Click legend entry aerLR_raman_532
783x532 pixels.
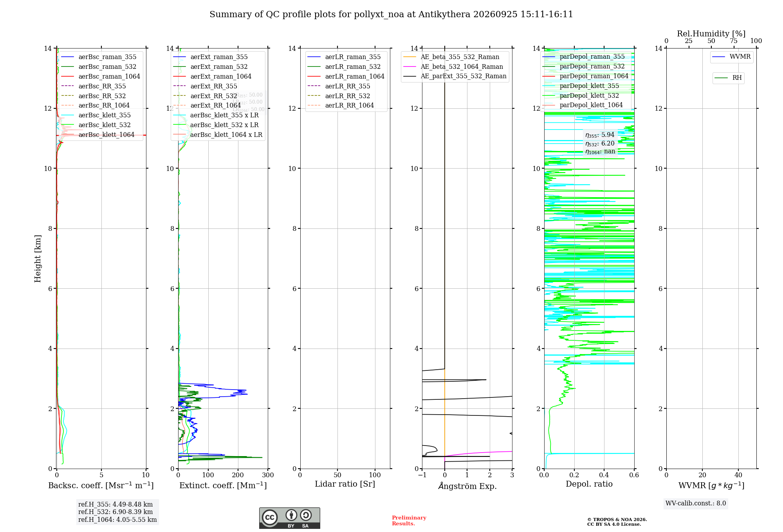(344, 67)
